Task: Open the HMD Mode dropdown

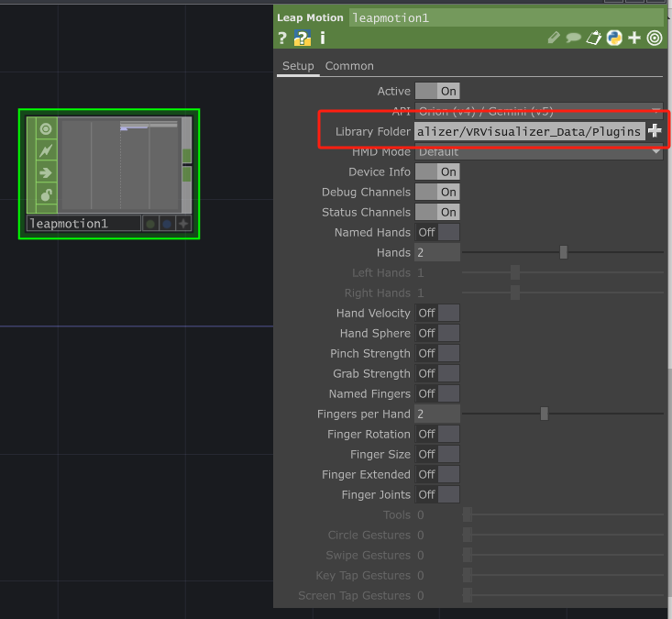Action: 539,151
